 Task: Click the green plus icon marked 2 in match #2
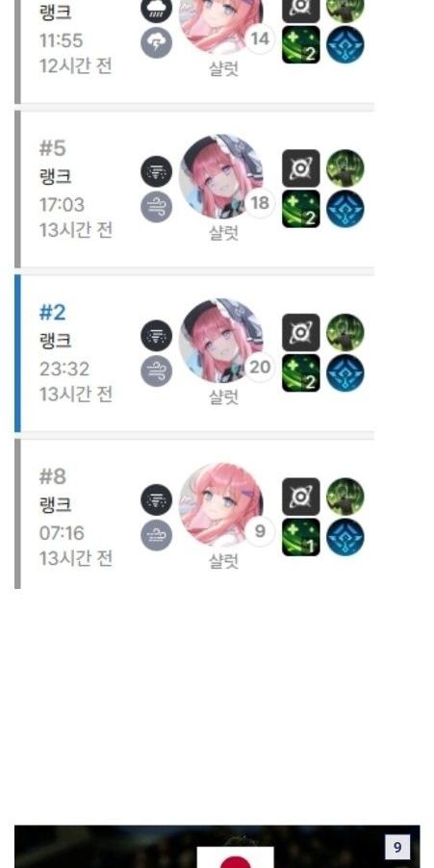click(301, 373)
